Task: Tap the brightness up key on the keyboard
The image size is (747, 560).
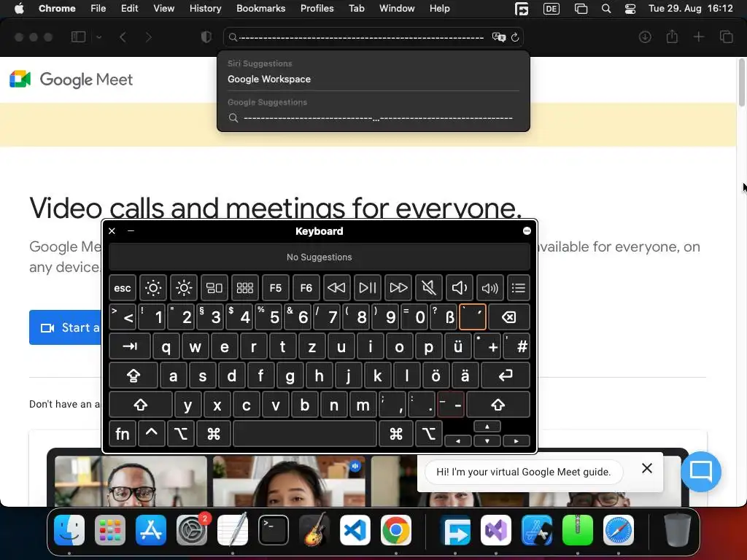Action: [183, 288]
